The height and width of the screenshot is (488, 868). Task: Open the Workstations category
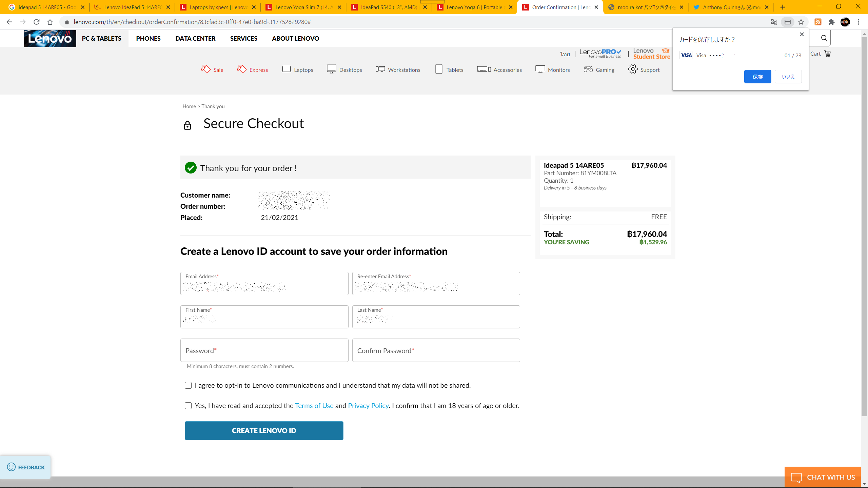pos(398,69)
